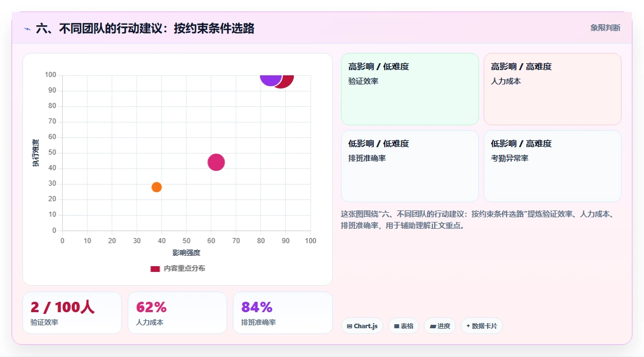Viewport: 644px width, 357px height.
Task: Click the 影响强度 x-axis title
Action: tap(186, 252)
